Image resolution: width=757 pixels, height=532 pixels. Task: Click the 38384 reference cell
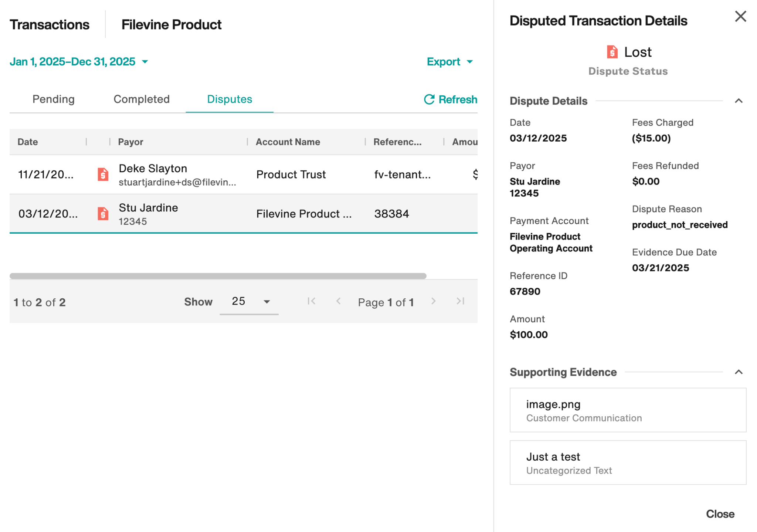[391, 214]
